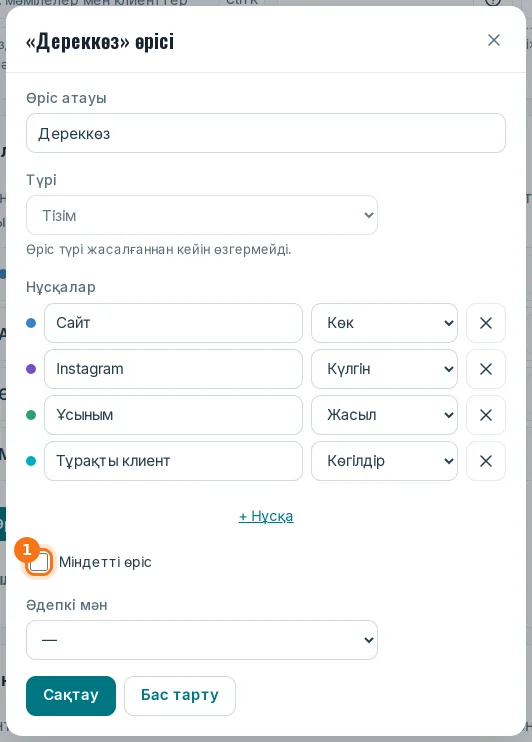Click the Өріс түрі жасалғаннан кейін өзгермейді hint
The height and width of the screenshot is (742, 532).
click(x=159, y=249)
